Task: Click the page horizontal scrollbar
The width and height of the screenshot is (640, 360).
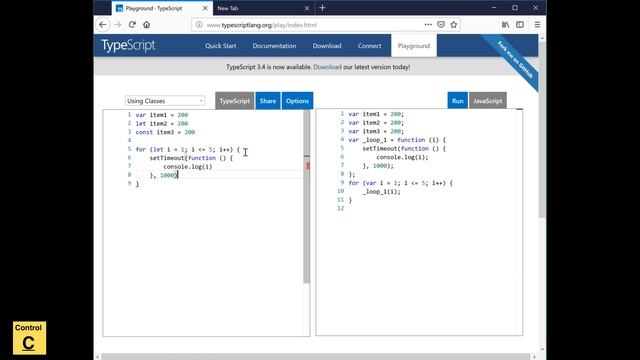Action: tap(315, 357)
